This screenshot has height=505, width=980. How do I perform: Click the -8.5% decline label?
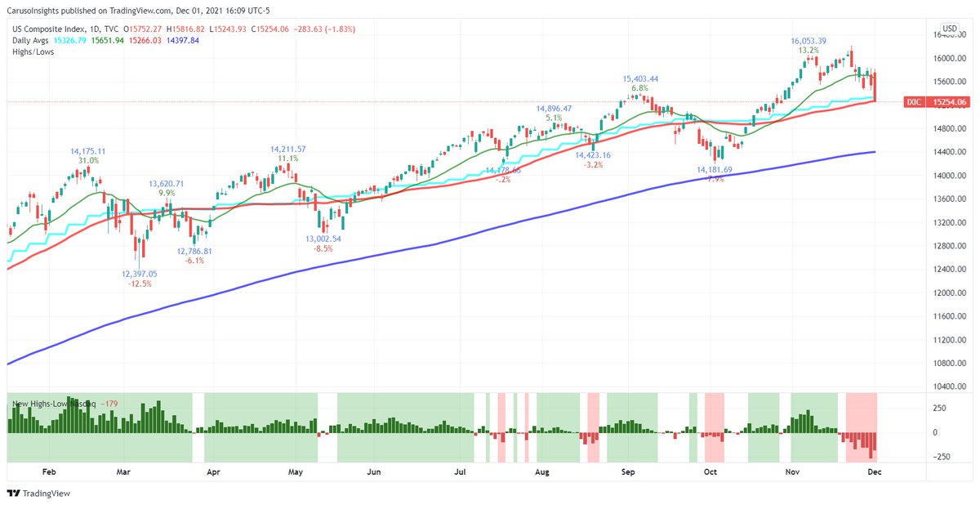point(323,248)
